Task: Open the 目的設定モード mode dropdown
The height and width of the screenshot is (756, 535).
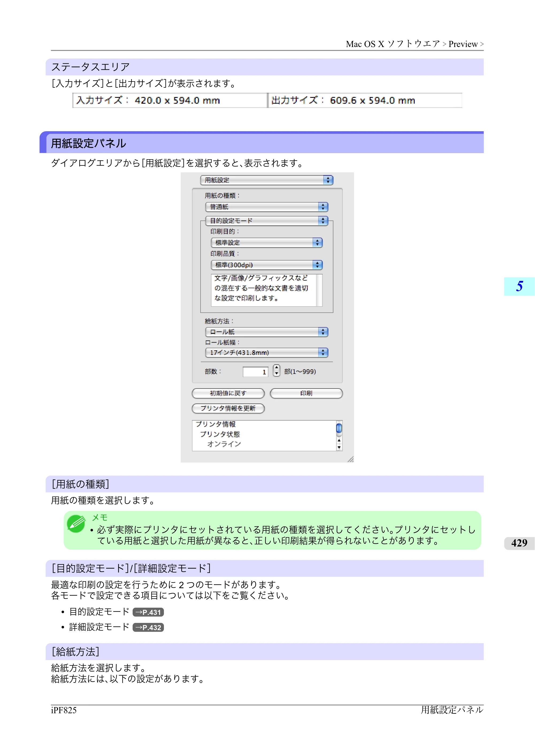Action: pos(267,221)
